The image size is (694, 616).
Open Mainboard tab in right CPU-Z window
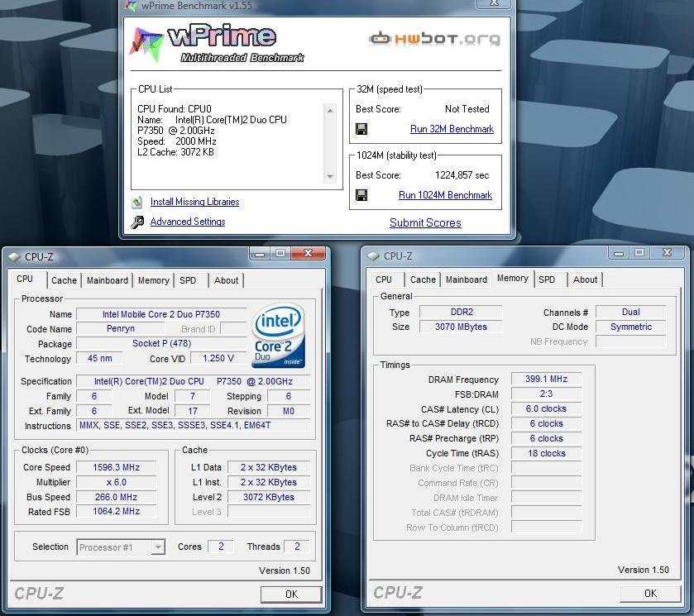pyautogui.click(x=467, y=279)
